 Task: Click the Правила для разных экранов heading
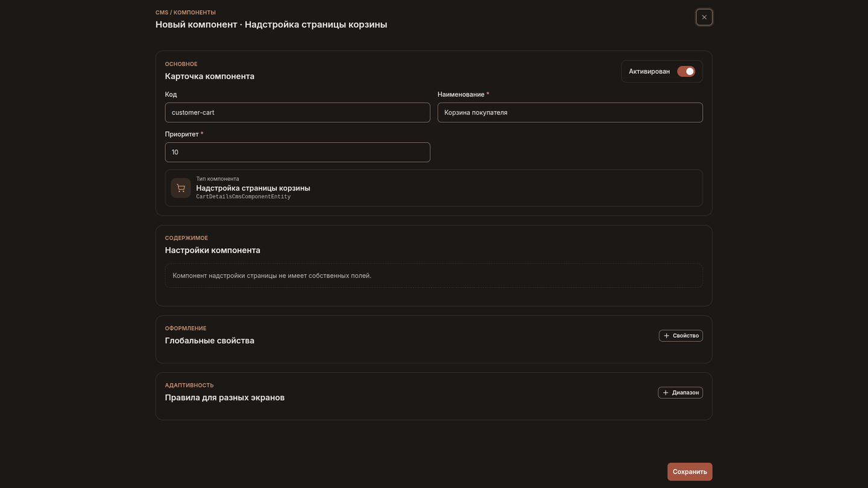(x=225, y=398)
